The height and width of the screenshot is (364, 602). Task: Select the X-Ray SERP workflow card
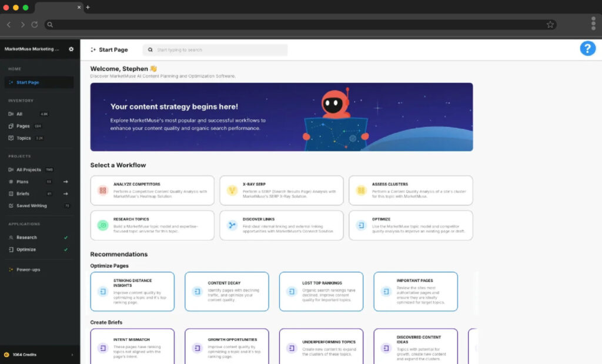click(x=282, y=190)
